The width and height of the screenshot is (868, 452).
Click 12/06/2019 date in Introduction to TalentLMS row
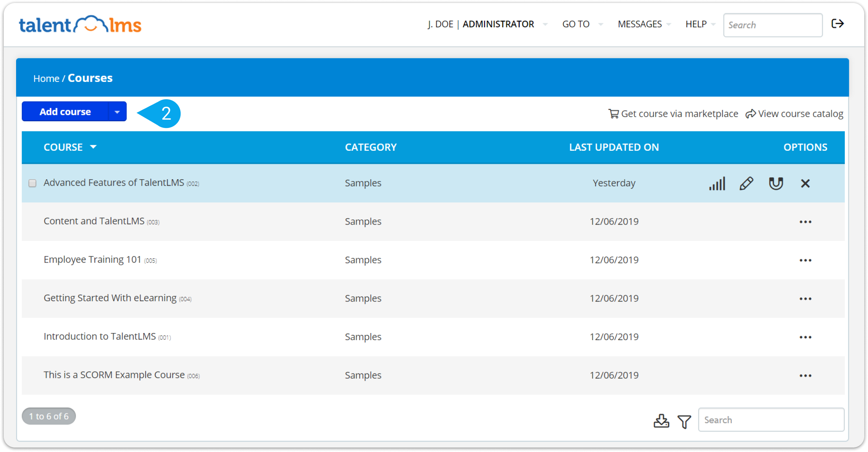point(614,337)
